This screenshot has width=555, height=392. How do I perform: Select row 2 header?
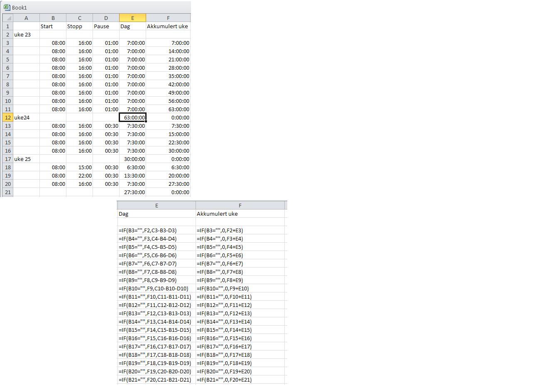click(7, 34)
